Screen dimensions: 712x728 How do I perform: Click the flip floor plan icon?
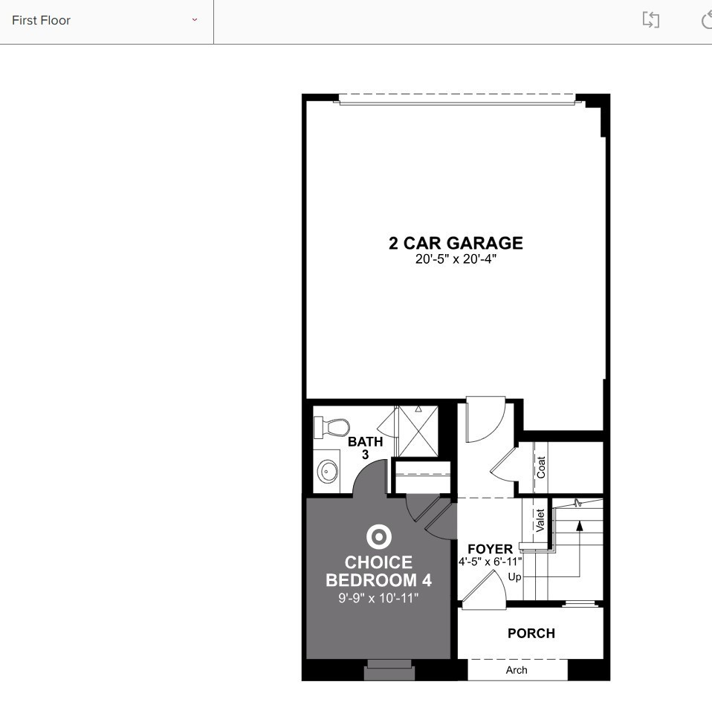pyautogui.click(x=651, y=20)
